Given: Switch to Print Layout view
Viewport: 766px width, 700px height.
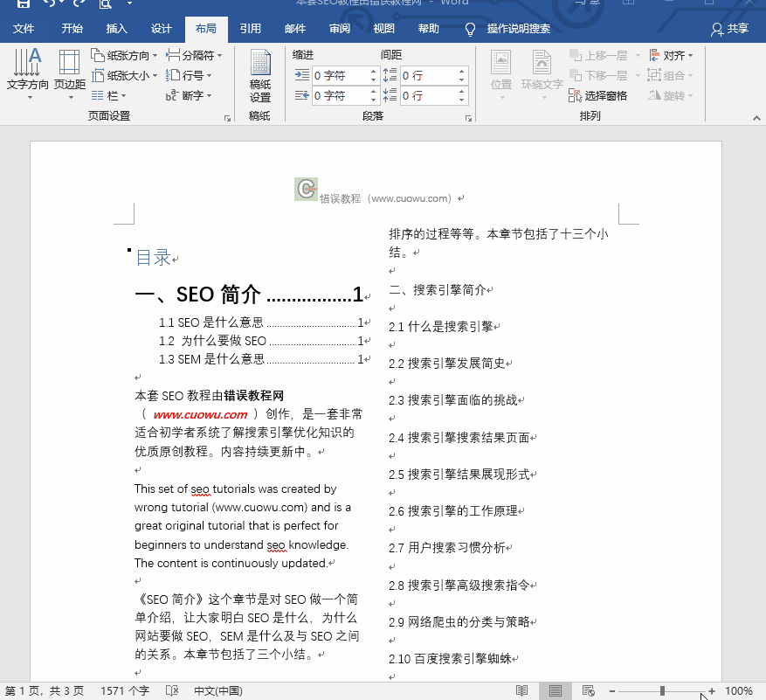Looking at the screenshot, I should (555, 690).
